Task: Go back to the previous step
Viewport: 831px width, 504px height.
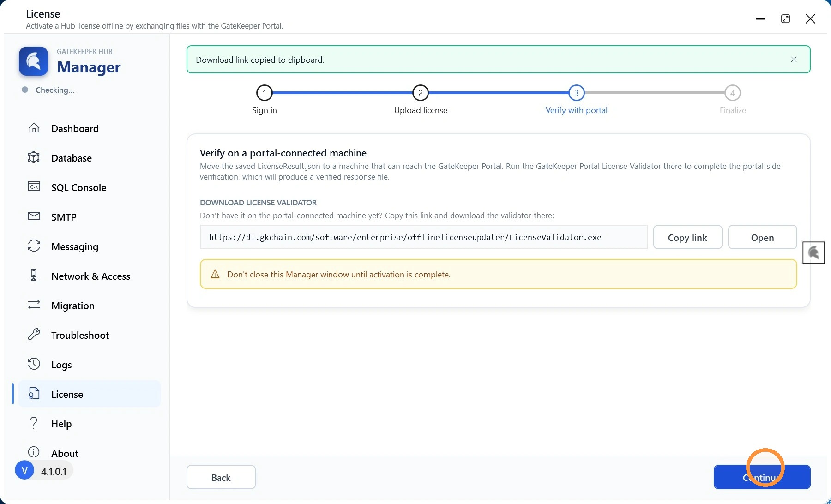Action: pos(221,477)
